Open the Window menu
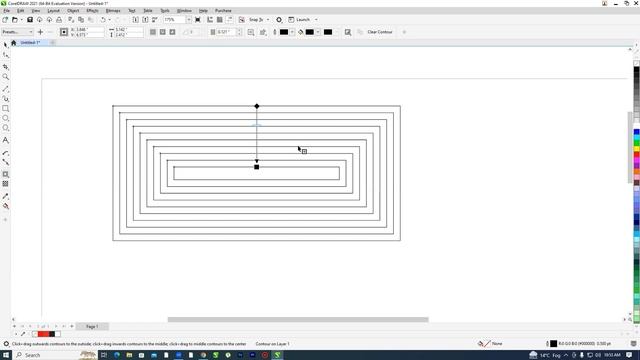The width and height of the screenshot is (640, 360). click(x=184, y=11)
